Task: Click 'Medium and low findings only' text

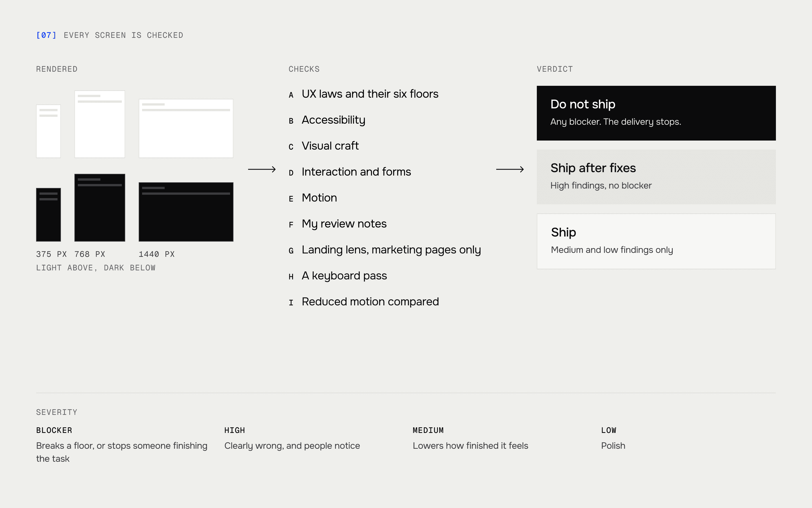Action: [612, 250]
